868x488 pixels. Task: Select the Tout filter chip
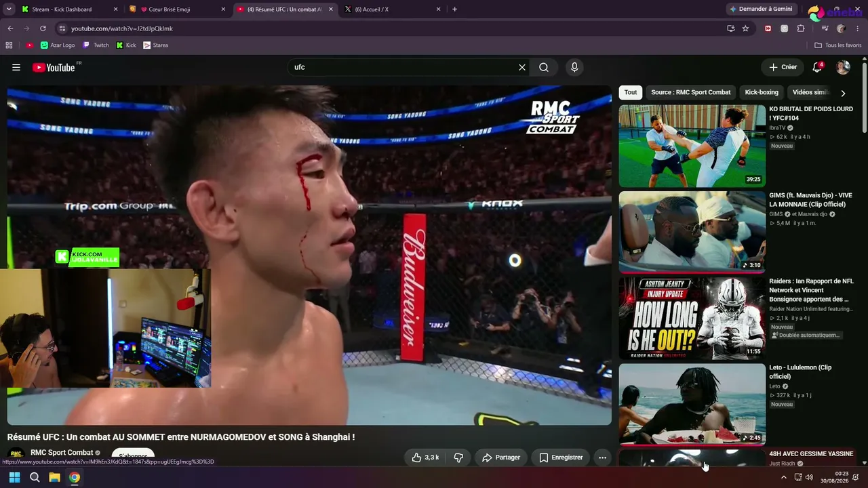631,92
